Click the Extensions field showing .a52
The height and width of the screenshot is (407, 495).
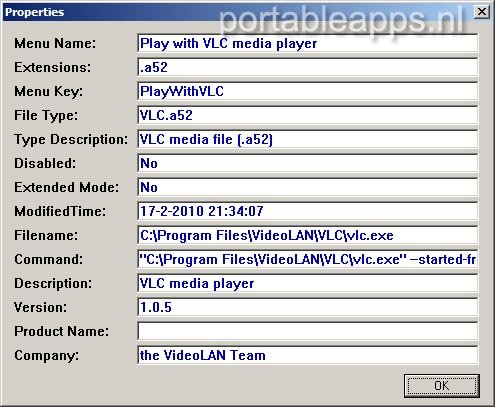click(x=308, y=67)
